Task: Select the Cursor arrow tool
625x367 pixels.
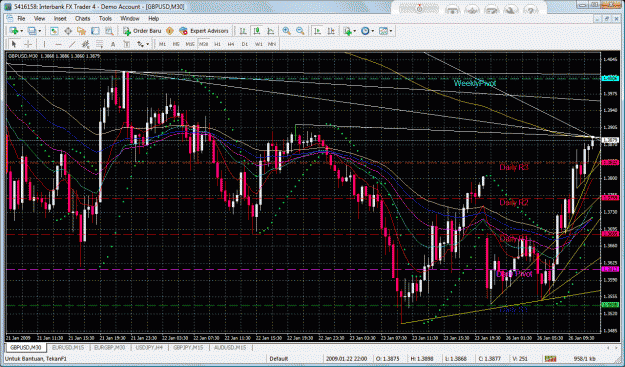Action: pos(14,44)
